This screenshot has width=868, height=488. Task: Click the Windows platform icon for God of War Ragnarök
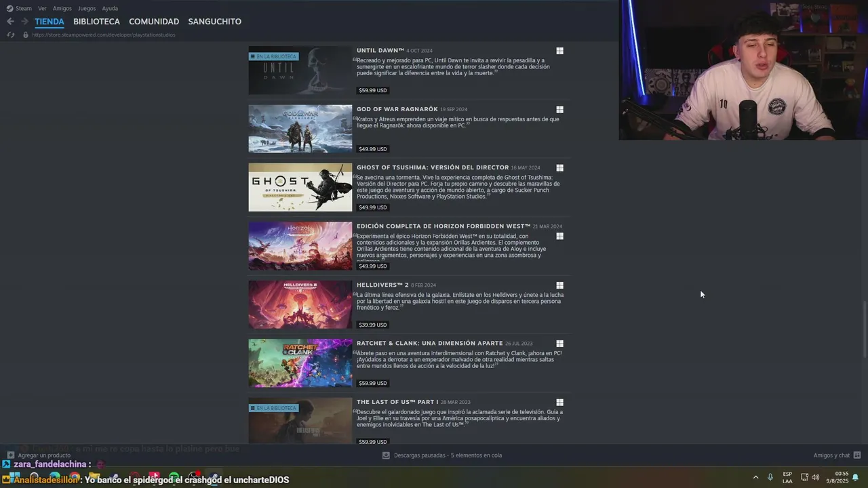(559, 109)
